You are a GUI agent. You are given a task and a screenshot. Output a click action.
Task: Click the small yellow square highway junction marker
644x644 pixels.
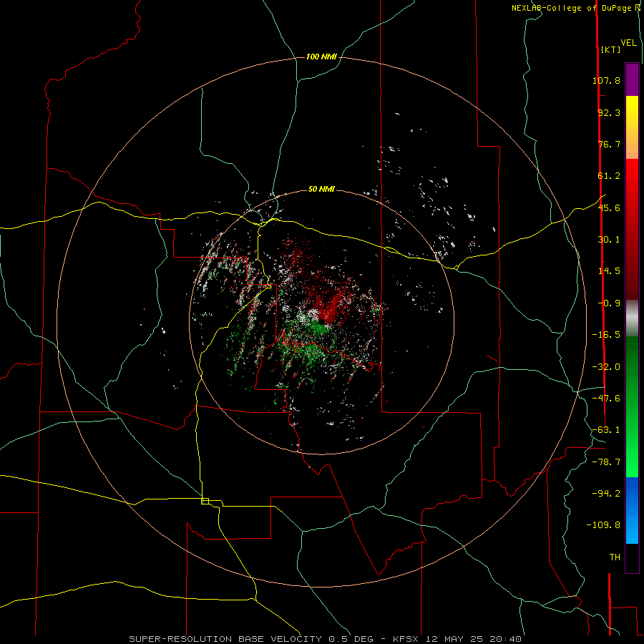(205, 501)
